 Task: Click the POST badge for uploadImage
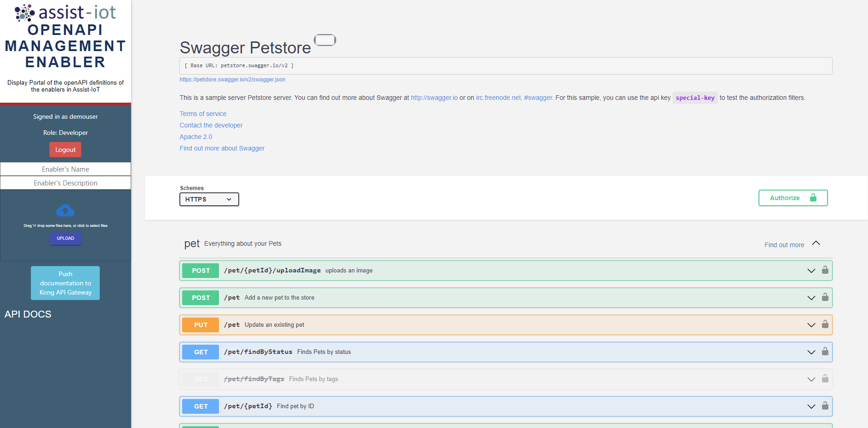click(201, 271)
